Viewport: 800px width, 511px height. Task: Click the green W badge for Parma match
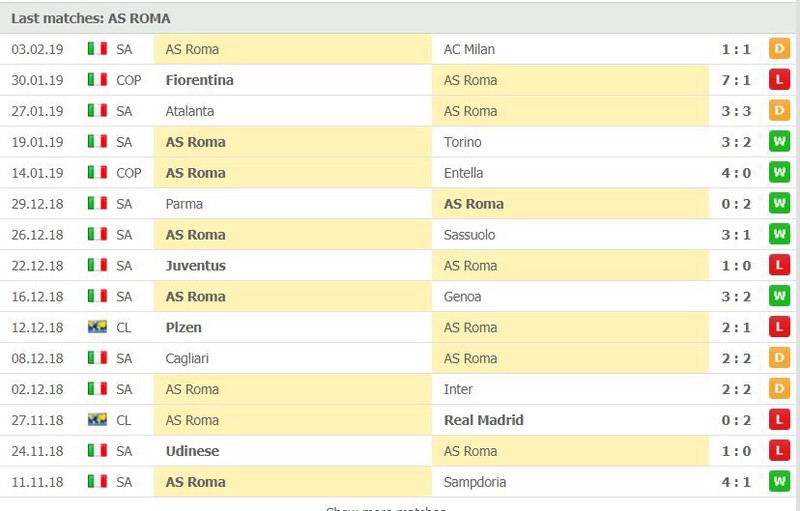pos(779,203)
